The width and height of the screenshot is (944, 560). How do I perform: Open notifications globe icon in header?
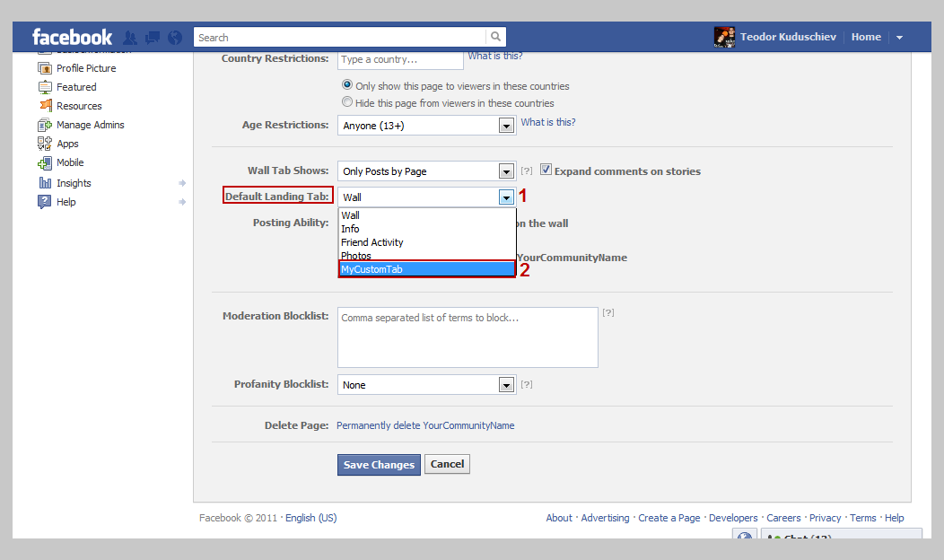click(x=175, y=38)
